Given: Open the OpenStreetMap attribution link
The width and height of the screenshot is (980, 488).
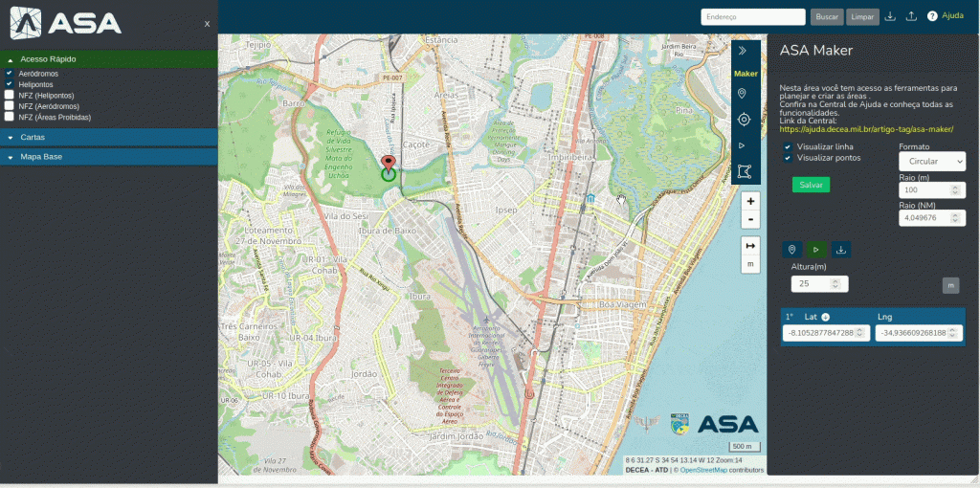Looking at the screenshot, I should 703,470.
